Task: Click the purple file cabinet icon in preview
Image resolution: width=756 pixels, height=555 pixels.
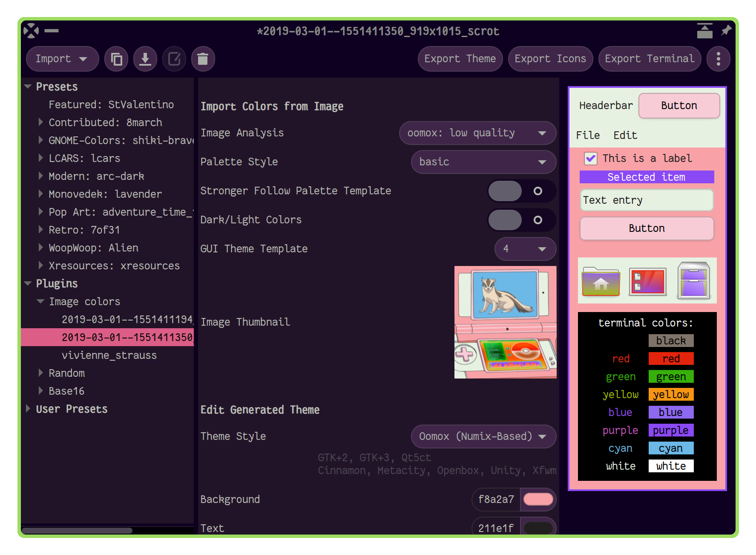Action: (694, 280)
